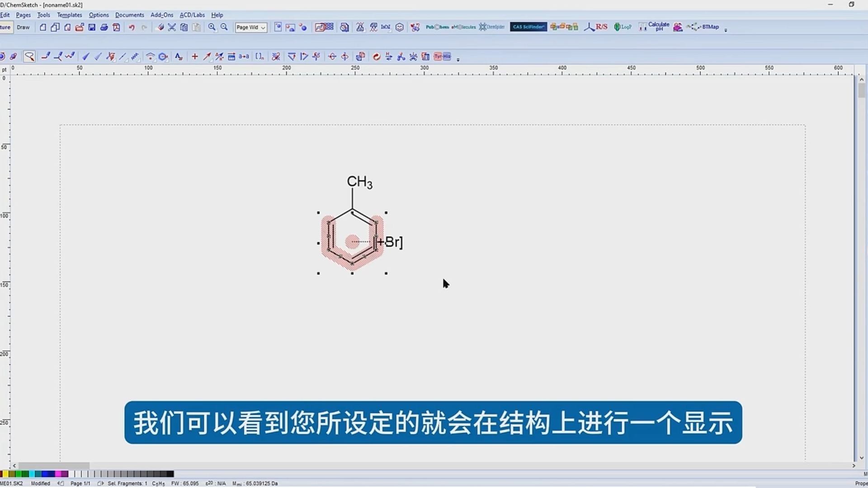The height and width of the screenshot is (488, 868).
Task: Click the New Page icon
Action: [43, 27]
